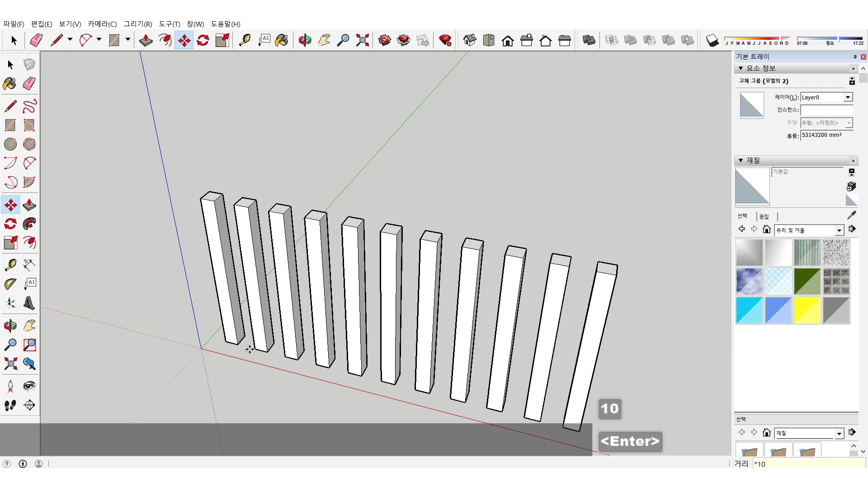Toggle shadows display icon
Image resolution: width=868 pixels, height=488 pixels.
pyautogui.click(x=712, y=41)
